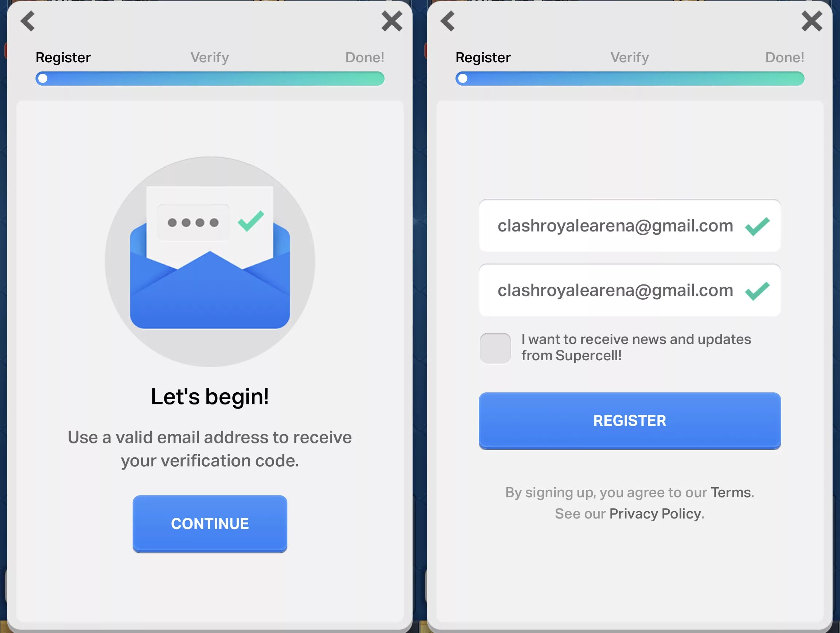Click the REGISTER button
This screenshot has height=633, width=840.
pyautogui.click(x=629, y=420)
